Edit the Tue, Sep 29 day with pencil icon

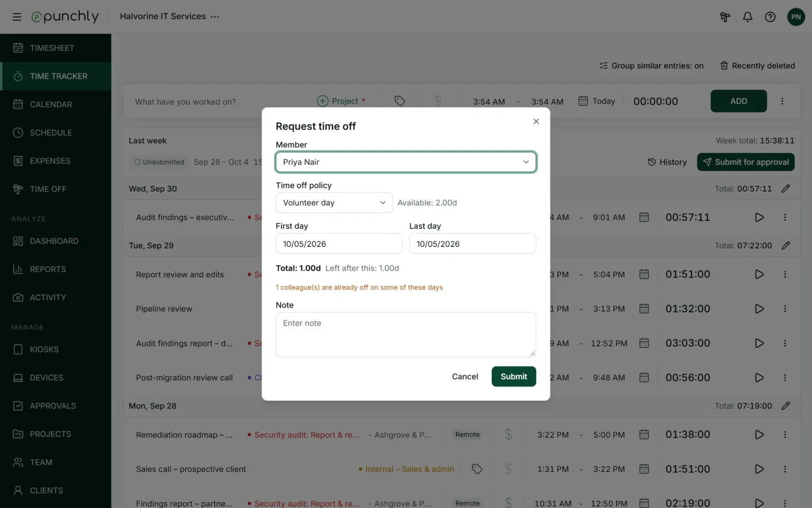tap(786, 245)
